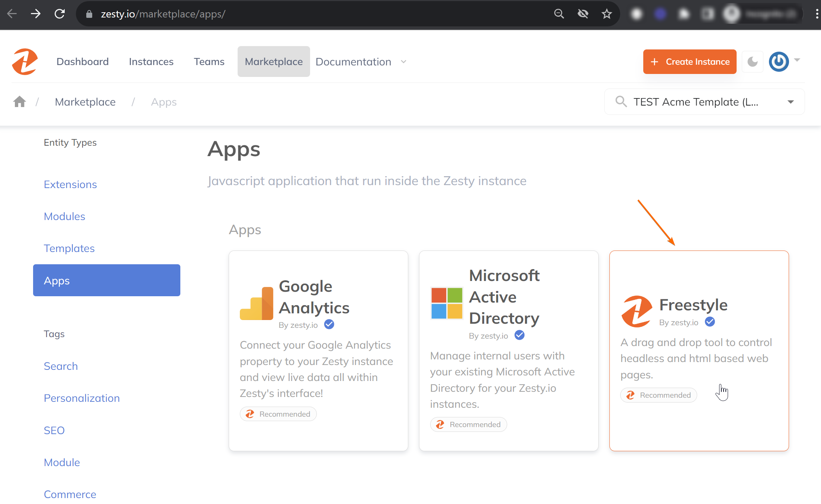This screenshot has width=821, height=504.
Task: Filter by the Commerce tag
Action: point(70,494)
